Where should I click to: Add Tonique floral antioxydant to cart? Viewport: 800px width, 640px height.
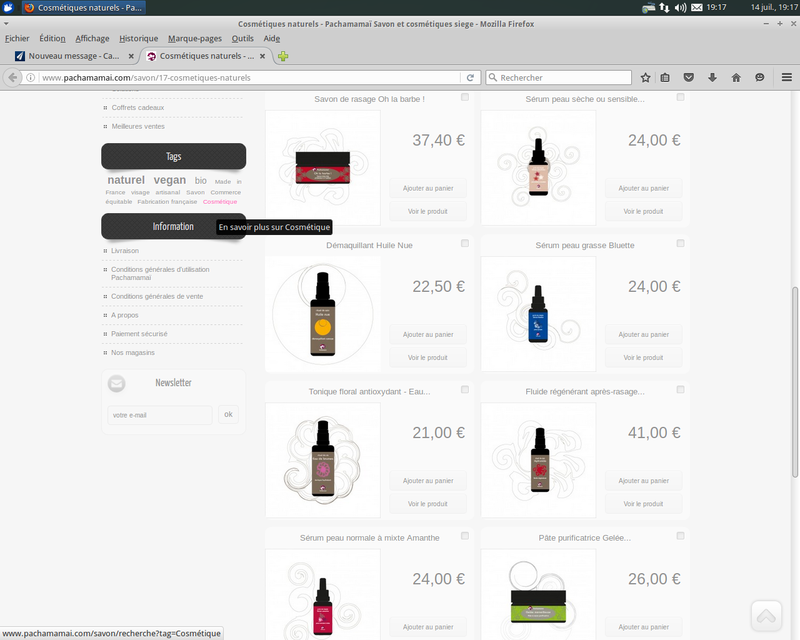pyautogui.click(x=428, y=481)
